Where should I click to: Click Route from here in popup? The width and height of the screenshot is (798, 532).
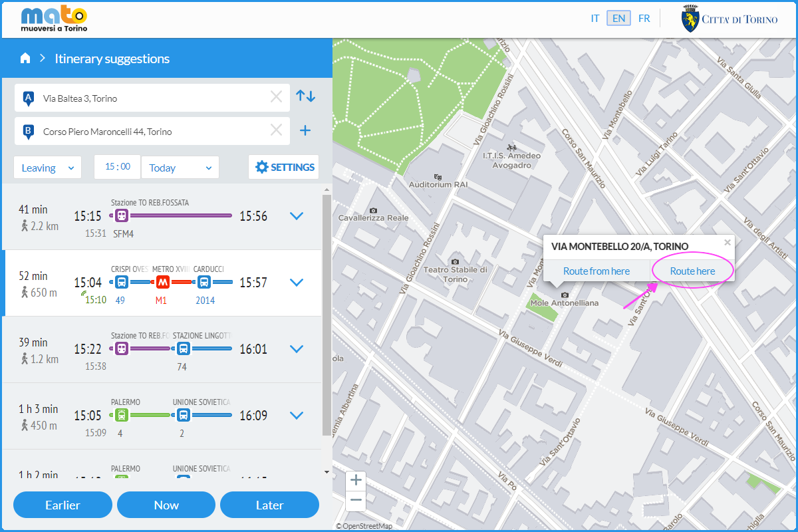coord(597,271)
